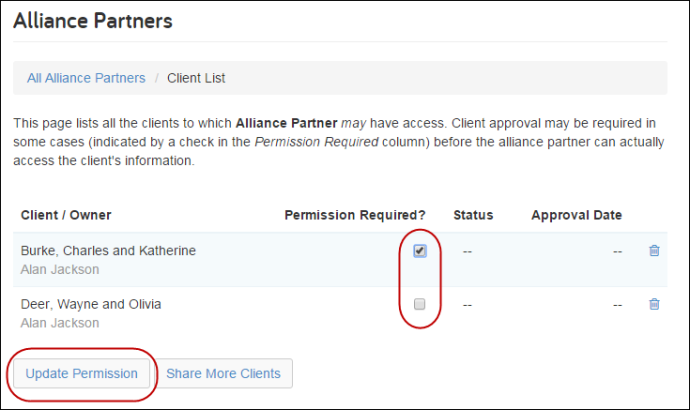
Task: Open Share More Clients
Action: tap(223, 373)
